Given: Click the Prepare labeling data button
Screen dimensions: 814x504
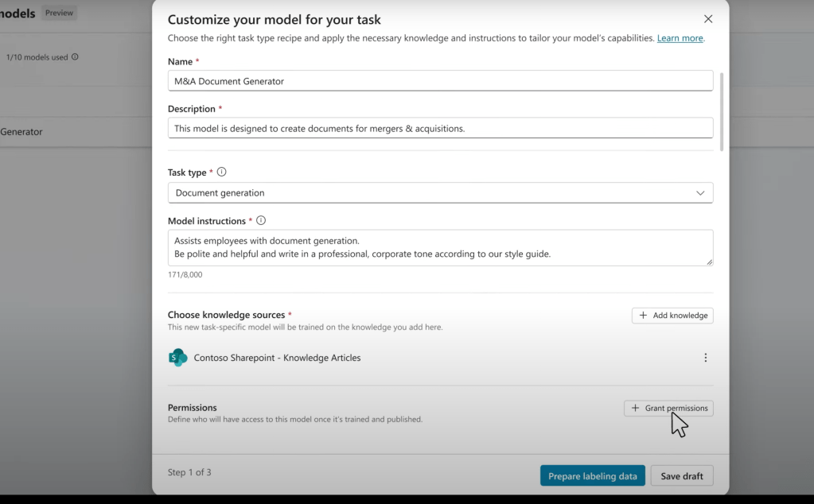Looking at the screenshot, I should tap(592, 476).
